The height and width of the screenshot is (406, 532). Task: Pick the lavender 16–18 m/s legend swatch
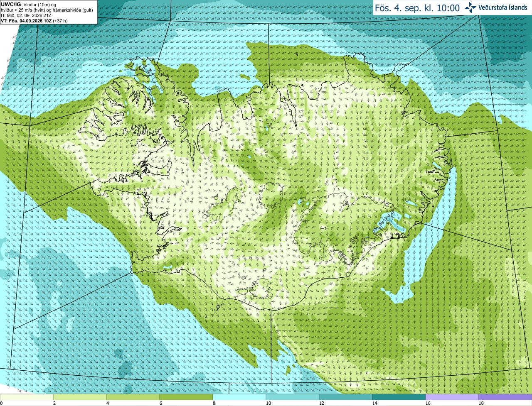[452, 397]
